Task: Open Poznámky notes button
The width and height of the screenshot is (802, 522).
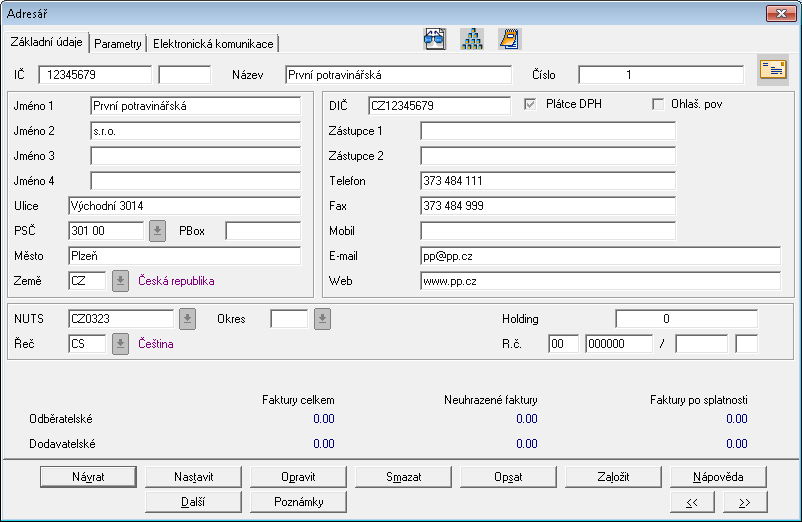Action: click(299, 501)
